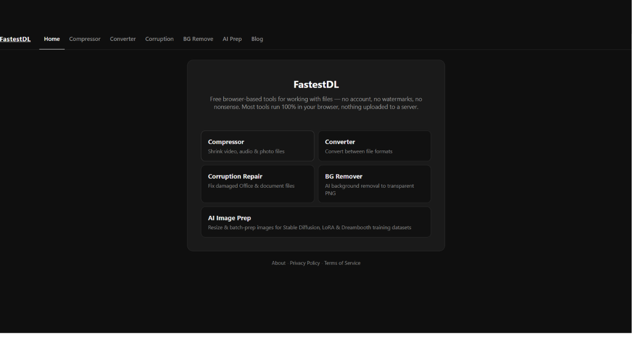
Task: Open the Corruption nav tab
Action: [159, 39]
